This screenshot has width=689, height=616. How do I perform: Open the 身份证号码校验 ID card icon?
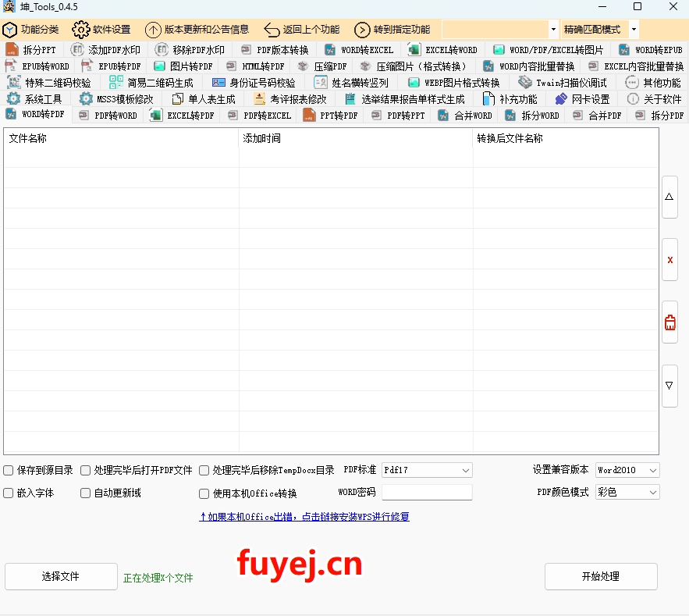(218, 82)
